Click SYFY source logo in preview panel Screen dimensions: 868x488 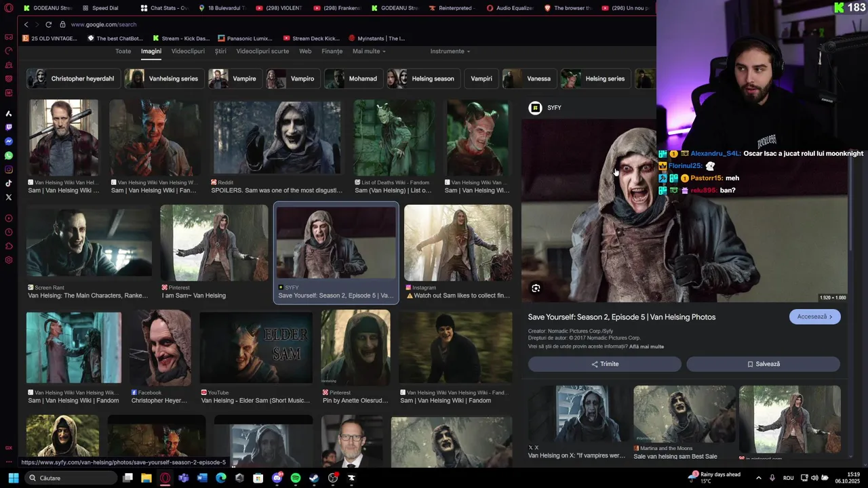point(535,108)
